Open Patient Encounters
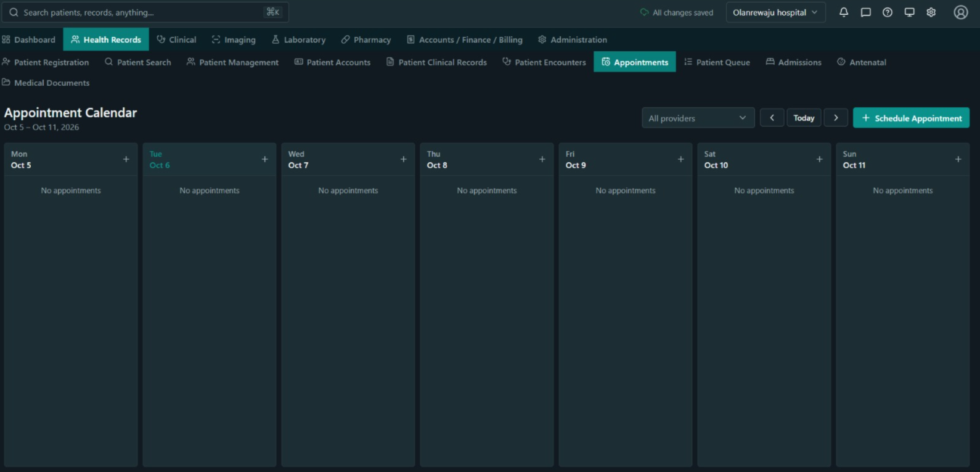This screenshot has width=980, height=472. 544,62
